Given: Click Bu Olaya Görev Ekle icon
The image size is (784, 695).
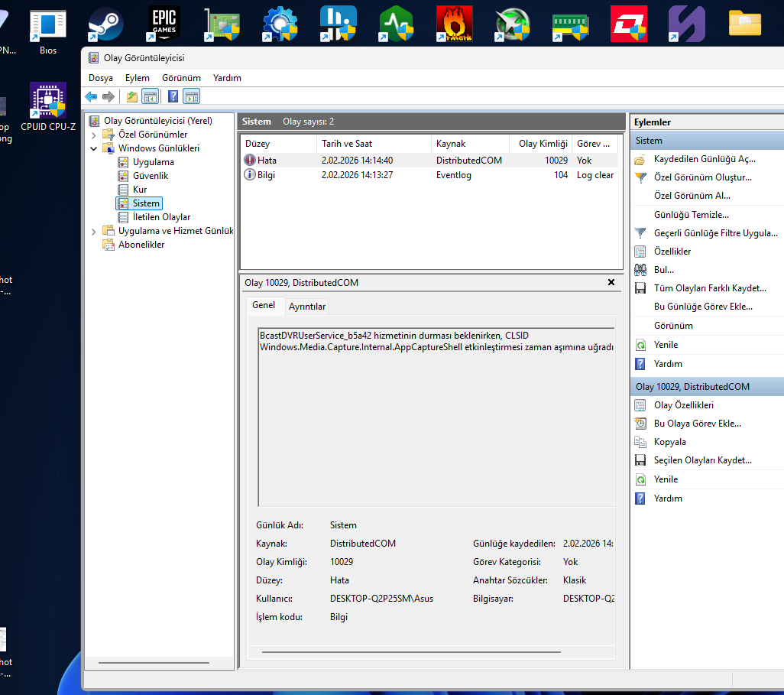Looking at the screenshot, I should click(640, 424).
